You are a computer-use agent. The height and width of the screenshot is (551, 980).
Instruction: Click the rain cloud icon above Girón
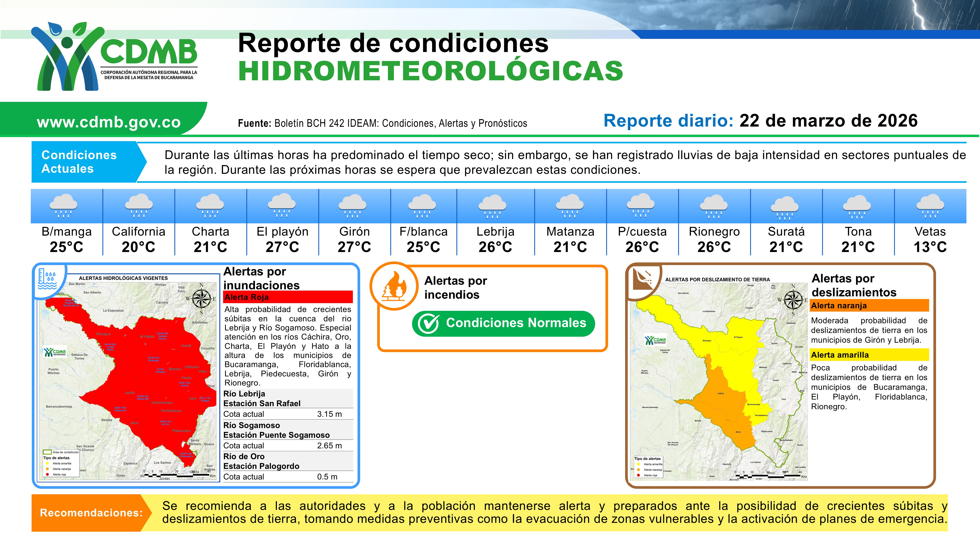coord(352,206)
